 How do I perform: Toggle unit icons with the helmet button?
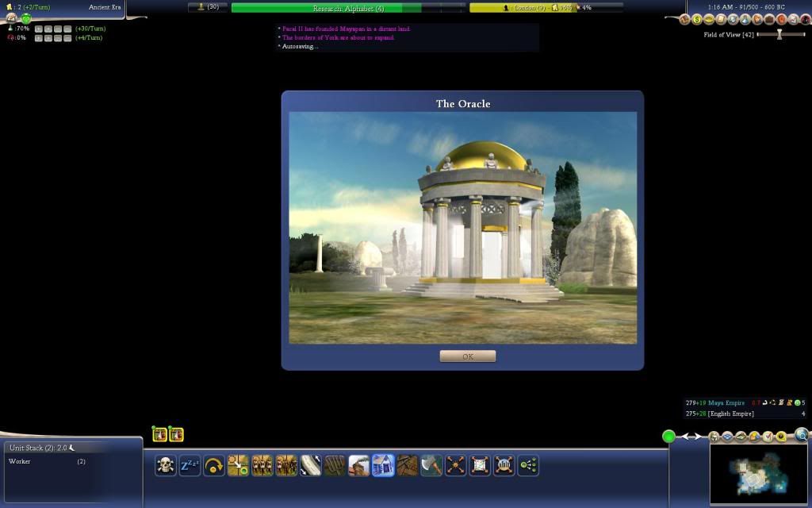[714, 437]
